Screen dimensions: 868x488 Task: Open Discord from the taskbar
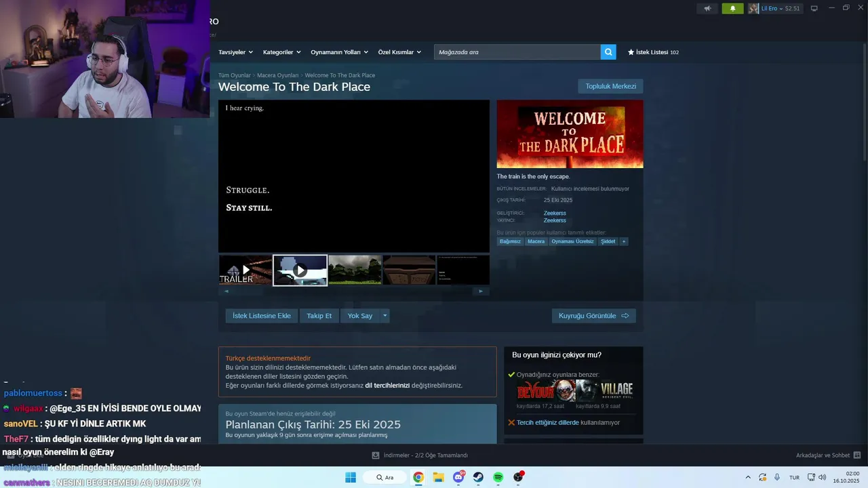pos(458,477)
